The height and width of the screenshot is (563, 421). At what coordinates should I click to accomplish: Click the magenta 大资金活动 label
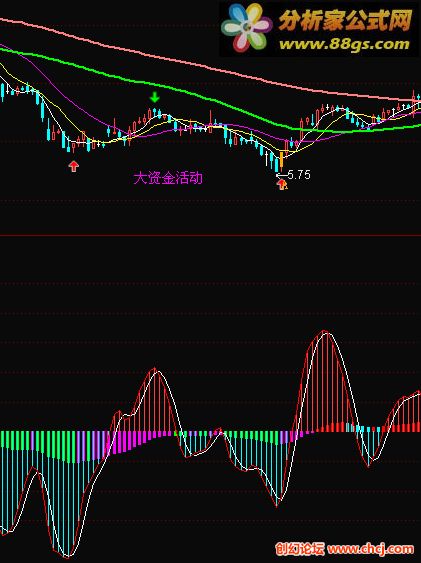168,178
